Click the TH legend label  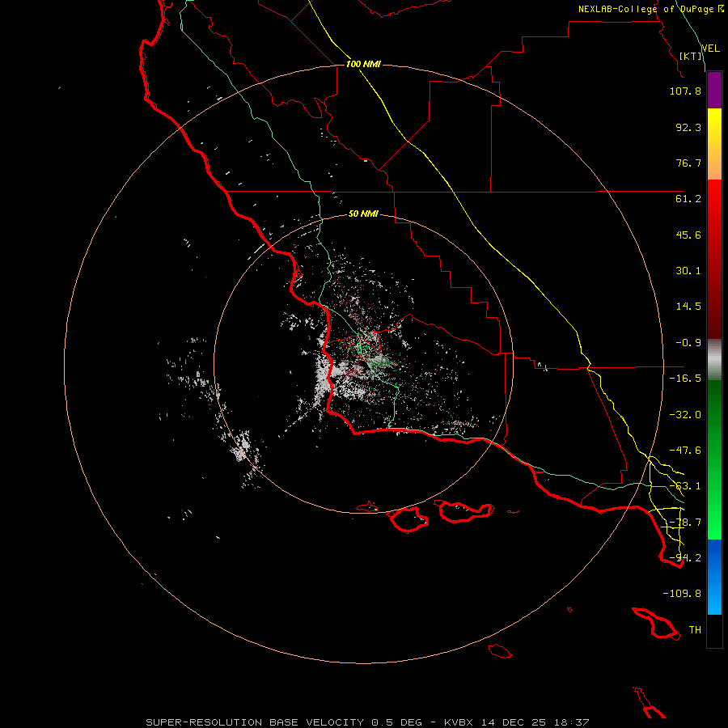point(695,630)
